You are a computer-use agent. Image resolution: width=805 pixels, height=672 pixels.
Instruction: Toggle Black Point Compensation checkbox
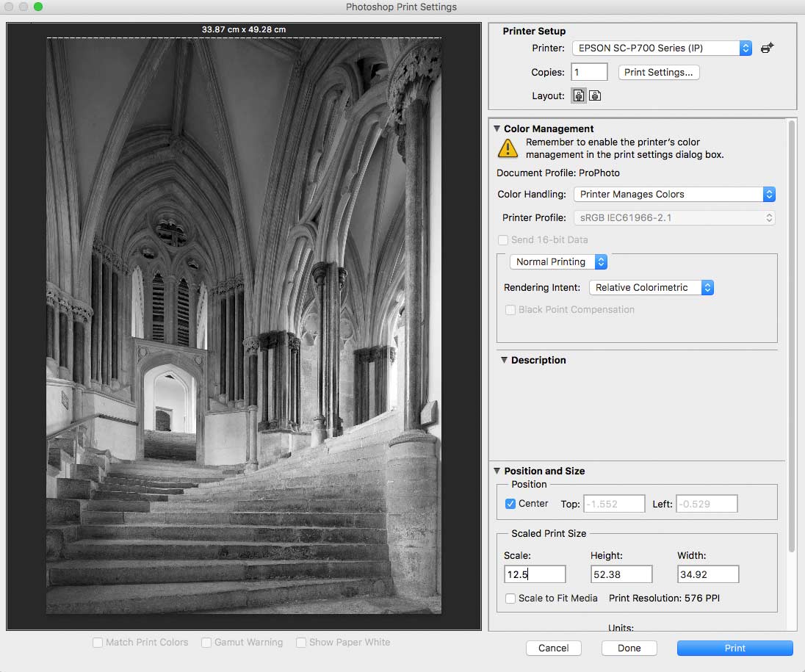pyautogui.click(x=510, y=310)
